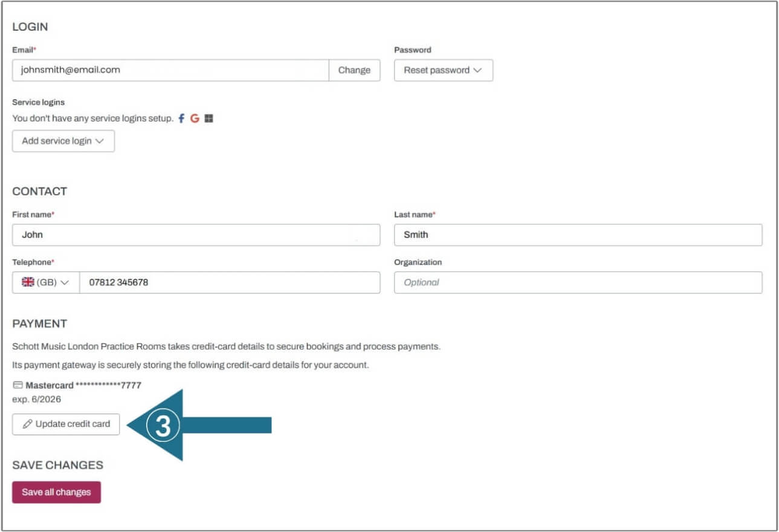Click the Telephone label

click(33, 262)
